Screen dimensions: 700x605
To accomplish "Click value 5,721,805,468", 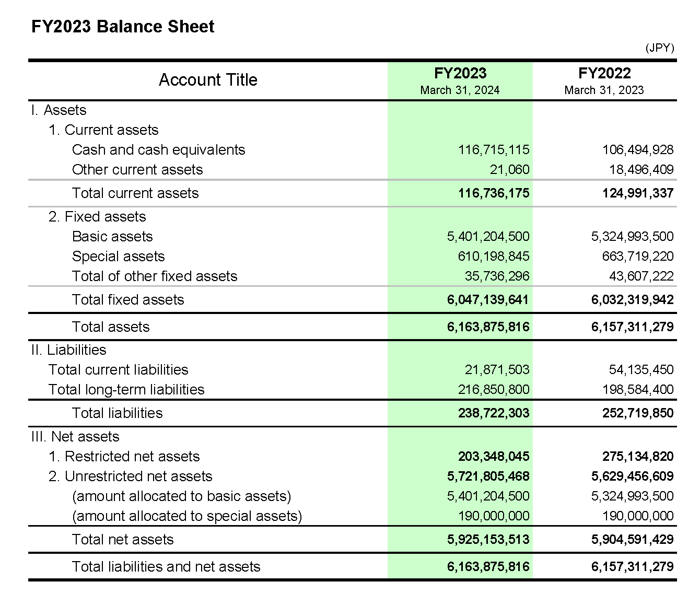I will (488, 476).
